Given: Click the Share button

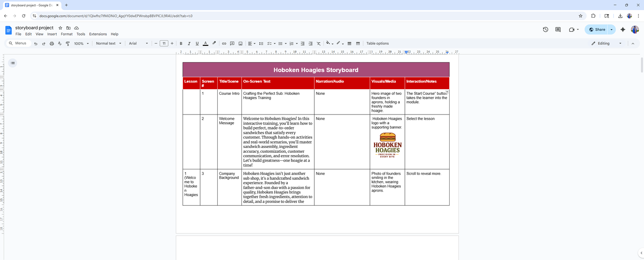Looking at the screenshot, I should click(x=597, y=29).
